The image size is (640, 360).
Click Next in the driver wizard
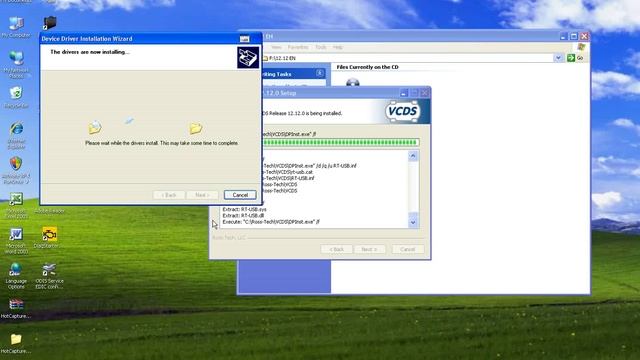pos(202,195)
